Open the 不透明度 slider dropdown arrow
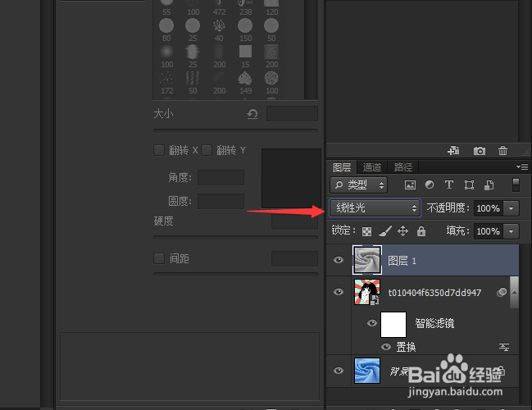The width and height of the screenshot is (532, 410). pyautogui.click(x=511, y=208)
